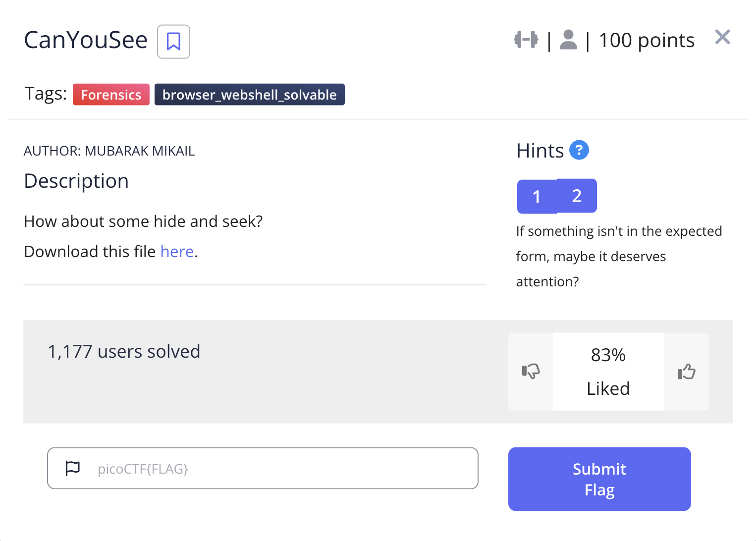Dislike the challenge with thumbs down
Viewport: 756px width, 541px height.
[531, 371]
